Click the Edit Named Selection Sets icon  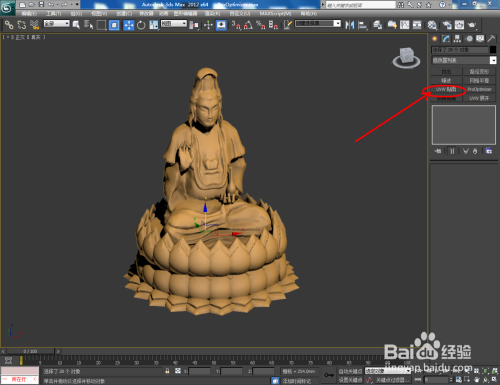tap(288, 25)
